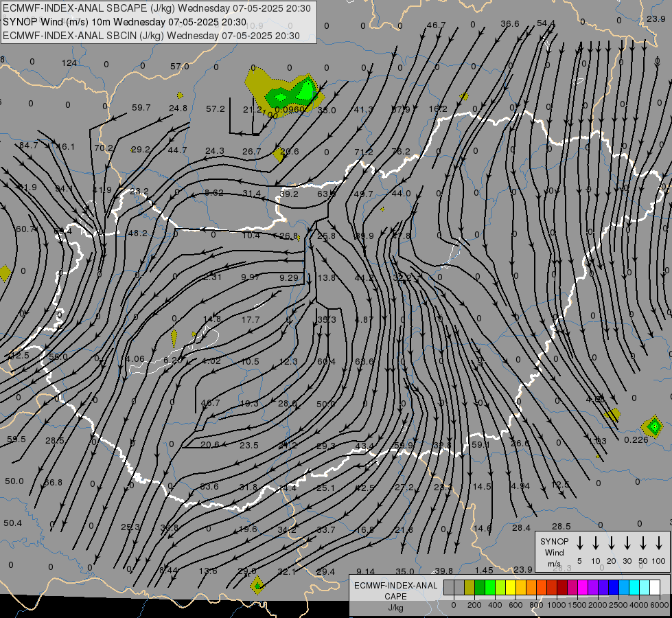Click the map value 63.6
The height and width of the screenshot is (618, 672).
pos(364,362)
